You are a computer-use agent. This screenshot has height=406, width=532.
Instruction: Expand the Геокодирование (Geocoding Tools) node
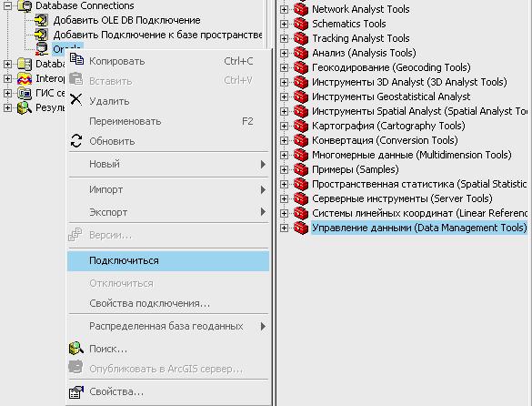[x=284, y=67]
